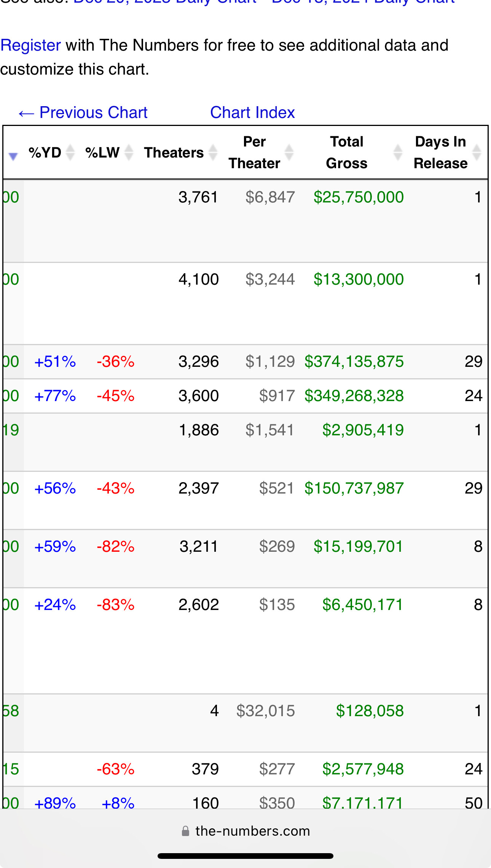Tap the home indicator bar at bottom
Image resolution: width=491 pixels, height=868 pixels.
(245, 856)
